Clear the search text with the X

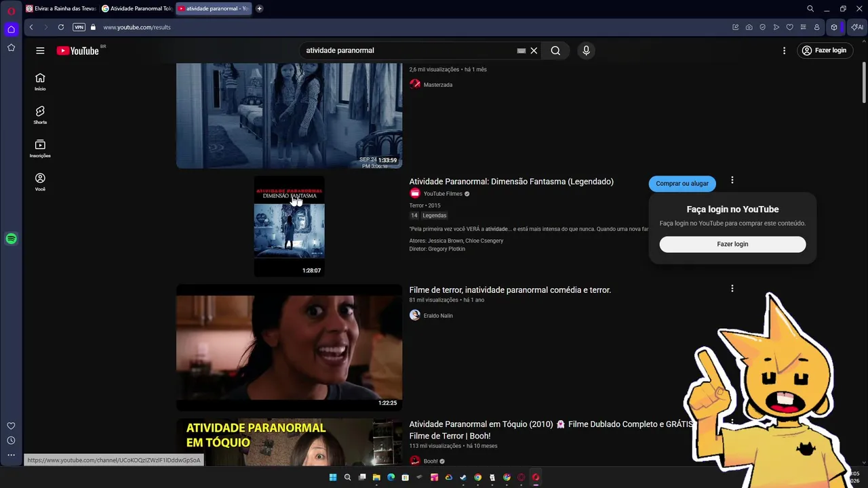coord(534,51)
